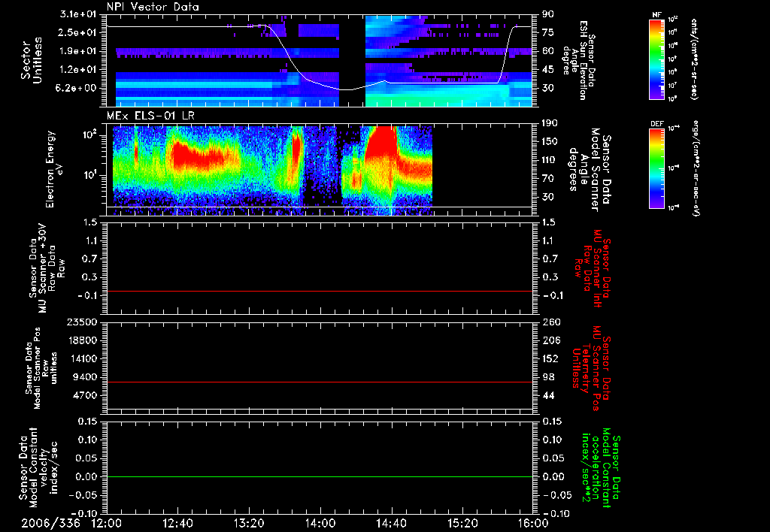
Task: Click the DEF color scale bar
Action: click(656, 168)
